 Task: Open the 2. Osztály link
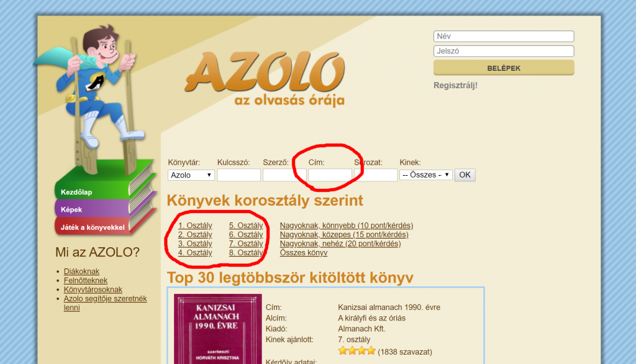[x=195, y=235]
